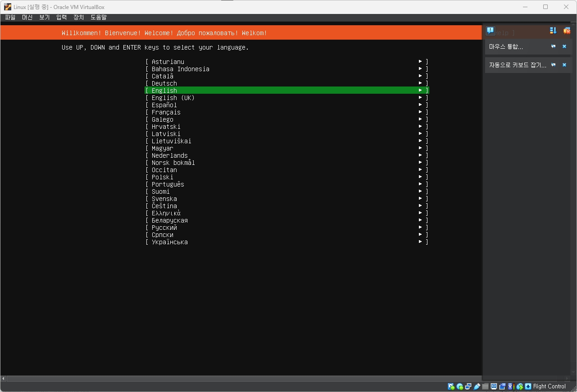Select the Suomi language text
Screen dimensions: 577x392
(x=161, y=191)
